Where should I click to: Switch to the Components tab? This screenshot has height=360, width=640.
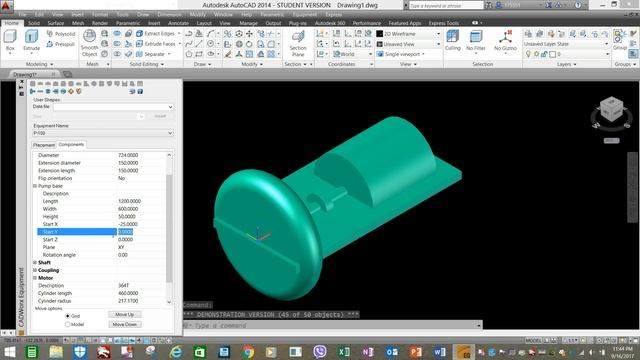tap(71, 144)
